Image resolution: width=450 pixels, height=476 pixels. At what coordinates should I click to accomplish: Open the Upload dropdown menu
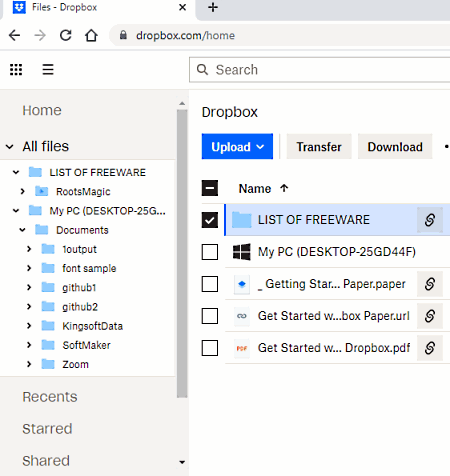click(237, 147)
